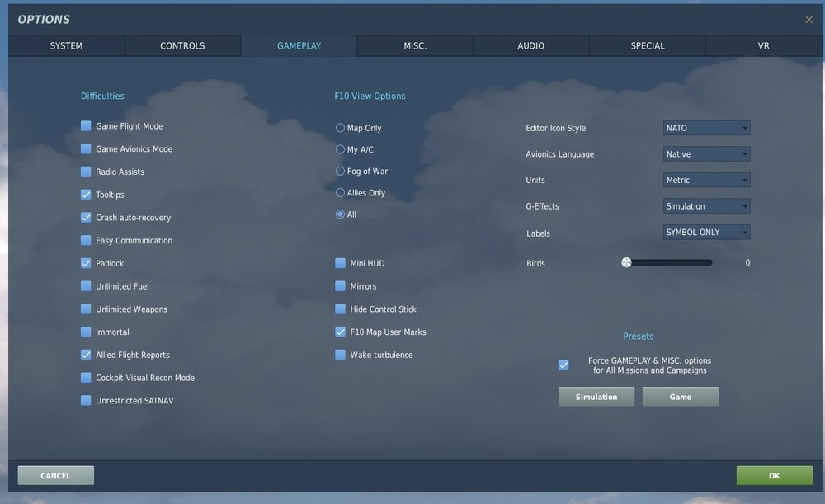Disable the Tooltips option
825x504 pixels.
point(86,194)
